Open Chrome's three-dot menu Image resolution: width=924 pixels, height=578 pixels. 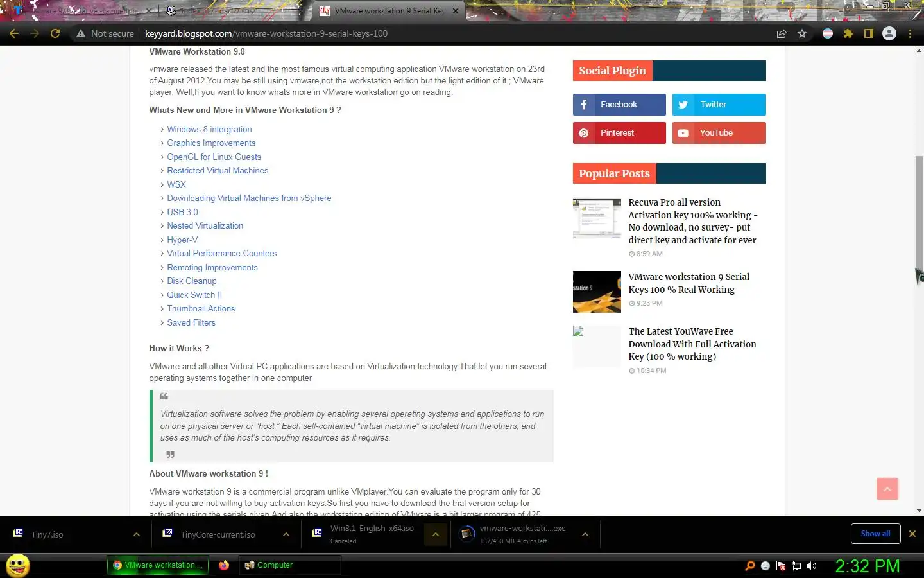[910, 33]
